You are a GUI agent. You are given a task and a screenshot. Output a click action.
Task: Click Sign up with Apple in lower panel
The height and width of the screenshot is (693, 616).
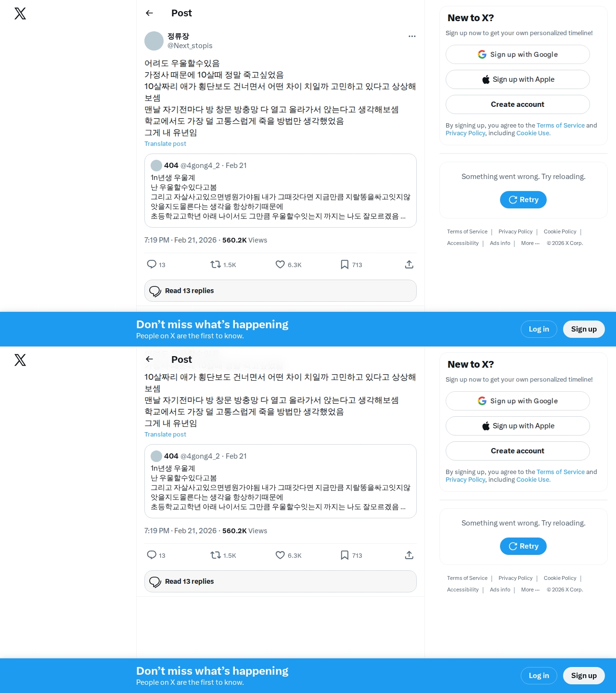tap(518, 426)
